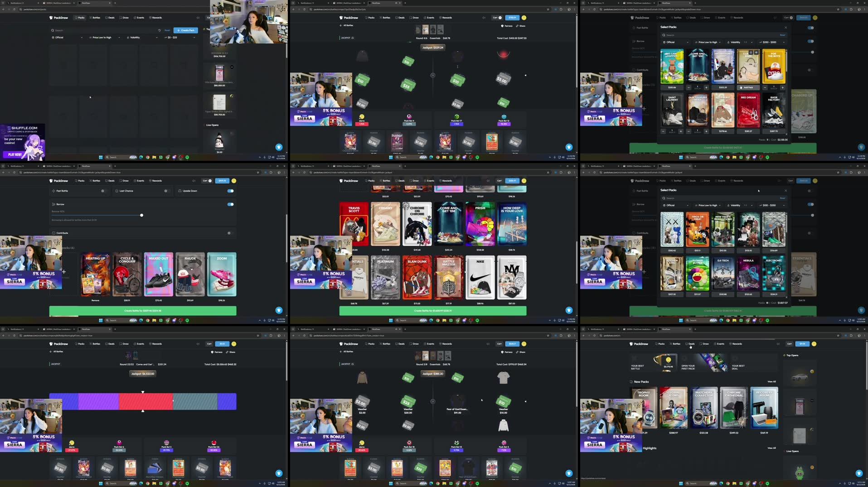Open the blue chat bubble on New Packs homepage
This screenshot has height=487, width=868.
[x=858, y=473]
